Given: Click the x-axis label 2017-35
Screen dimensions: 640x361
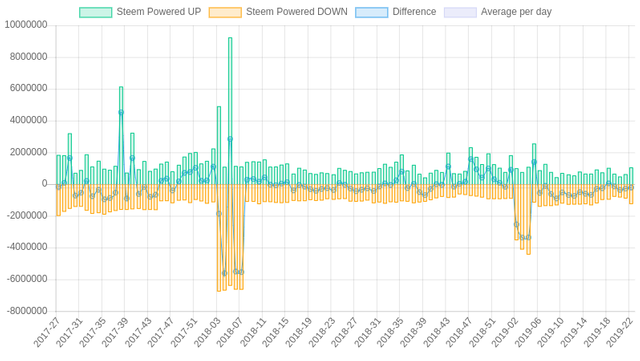Looking at the screenshot, I should pyautogui.click(x=92, y=332).
